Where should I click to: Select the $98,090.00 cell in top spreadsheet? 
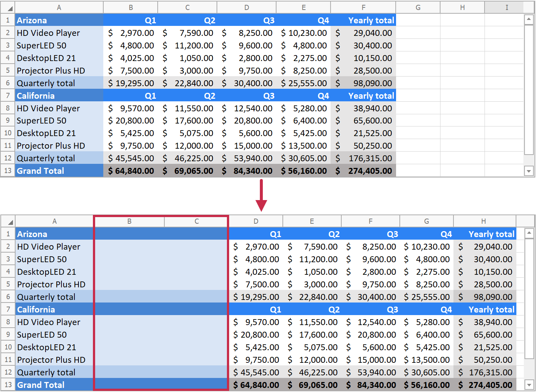pyautogui.click(x=363, y=83)
